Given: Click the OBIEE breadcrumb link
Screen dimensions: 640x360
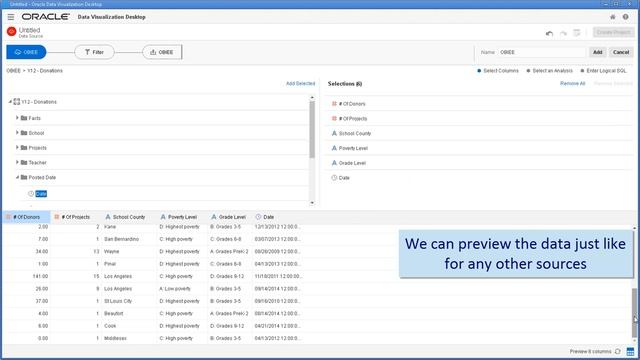Looking at the screenshot, I should click(13, 71).
